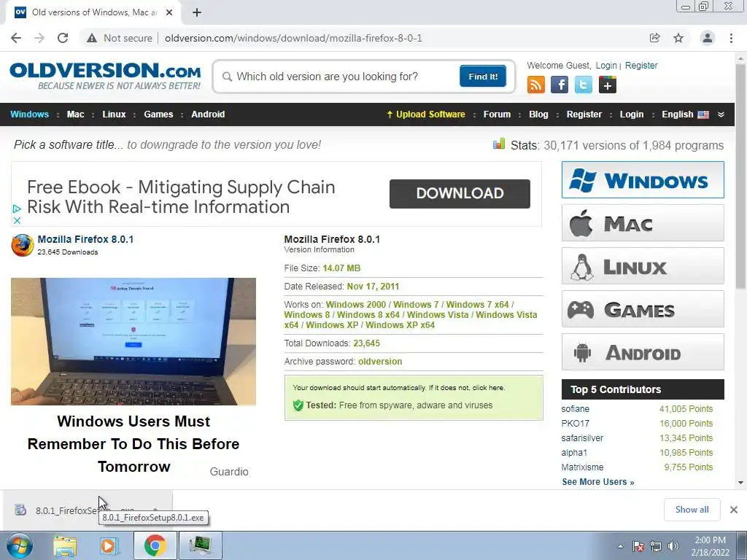Go back to the previous page
Image resolution: width=747 pixels, height=560 pixels.
(x=16, y=38)
